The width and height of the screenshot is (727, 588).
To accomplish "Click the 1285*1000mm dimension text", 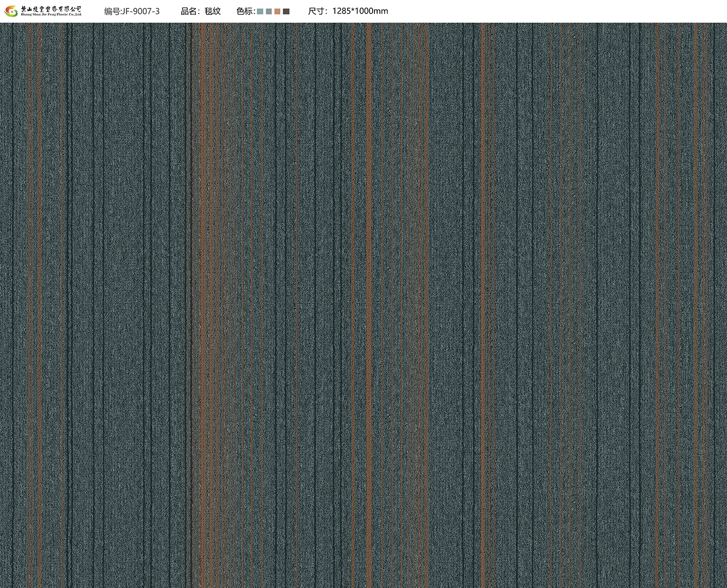I will coord(360,11).
